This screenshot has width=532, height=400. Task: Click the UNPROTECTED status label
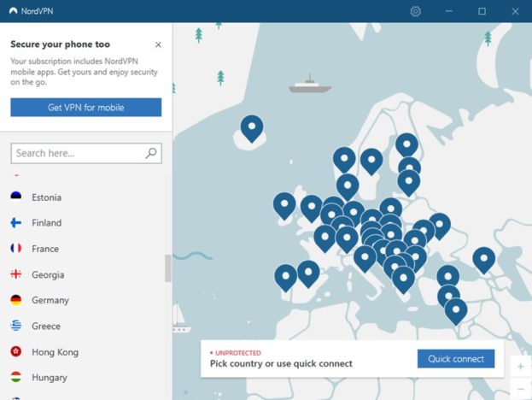tap(238, 353)
